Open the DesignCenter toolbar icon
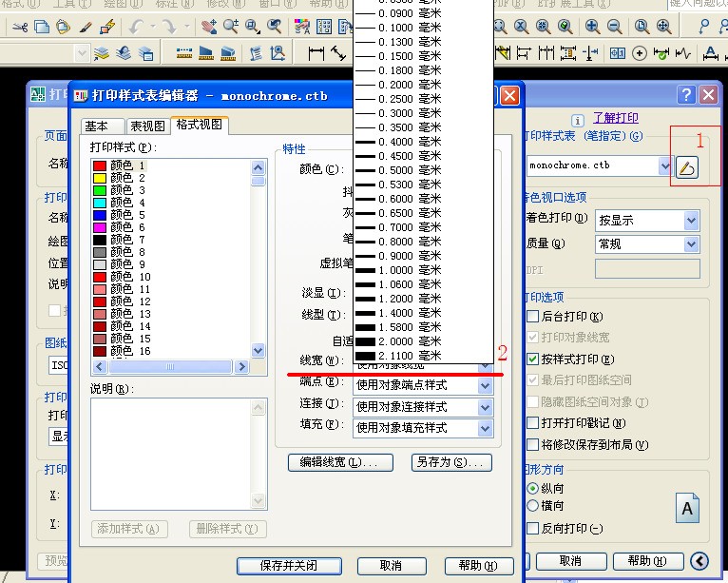Screen dimensions: 728x583 pos(323,27)
